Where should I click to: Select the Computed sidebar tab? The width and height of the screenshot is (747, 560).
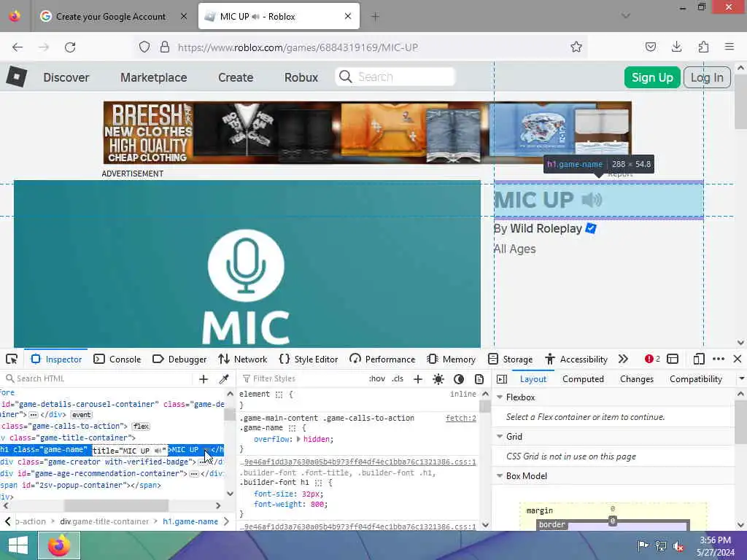(x=583, y=379)
